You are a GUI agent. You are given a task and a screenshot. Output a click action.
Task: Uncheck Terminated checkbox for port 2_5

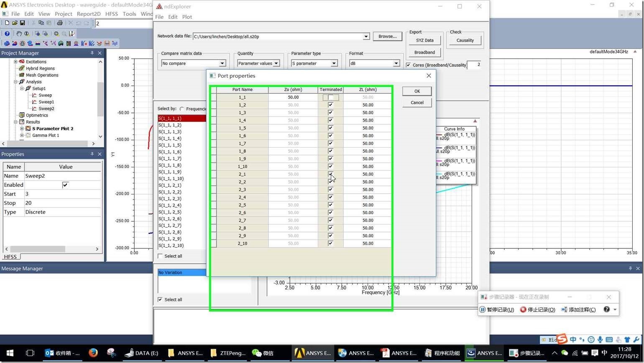click(330, 205)
